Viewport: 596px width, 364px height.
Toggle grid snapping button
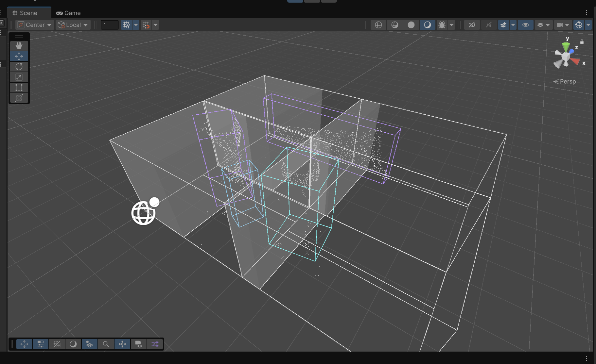[x=126, y=25]
